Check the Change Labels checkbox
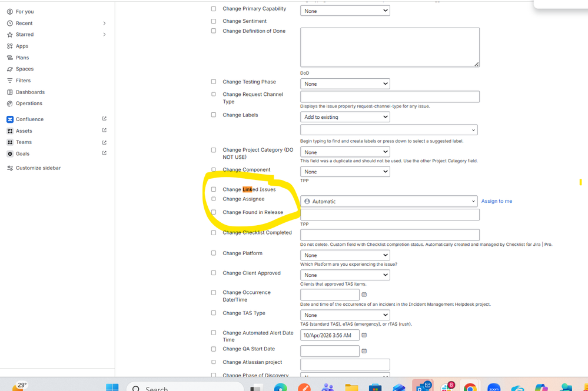Screen dimensions: 588x391 click(x=214, y=115)
